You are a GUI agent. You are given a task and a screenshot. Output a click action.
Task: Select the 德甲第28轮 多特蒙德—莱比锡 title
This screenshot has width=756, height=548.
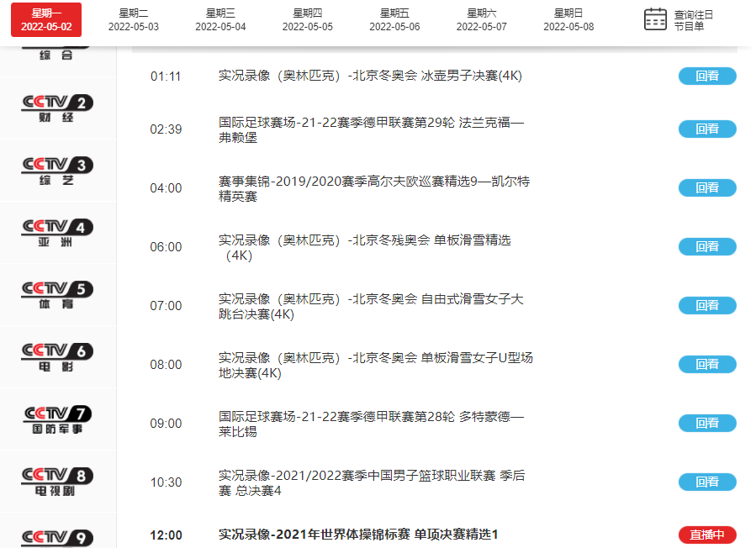pos(371,424)
